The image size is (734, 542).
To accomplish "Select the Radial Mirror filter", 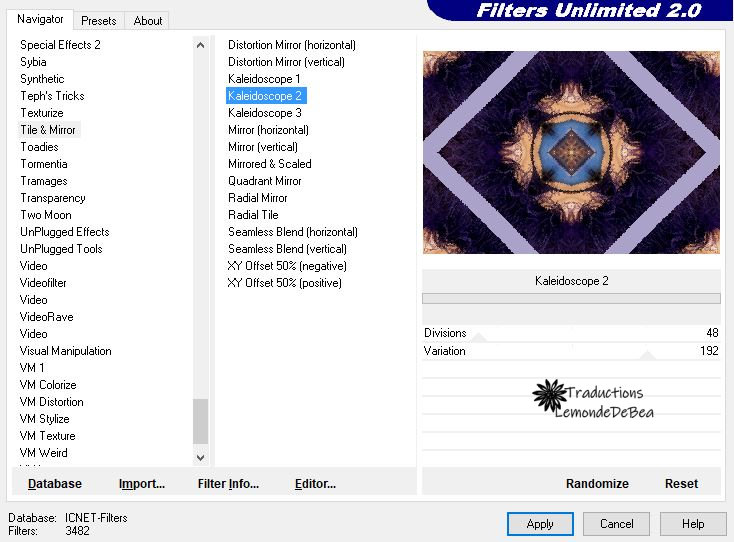I will (x=257, y=198).
